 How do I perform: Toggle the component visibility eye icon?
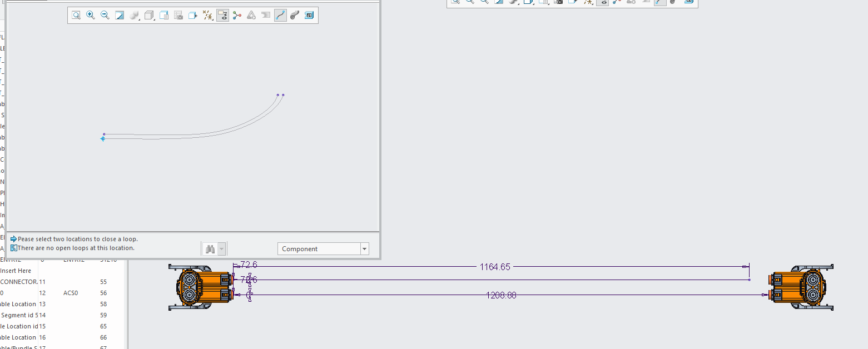[222, 15]
